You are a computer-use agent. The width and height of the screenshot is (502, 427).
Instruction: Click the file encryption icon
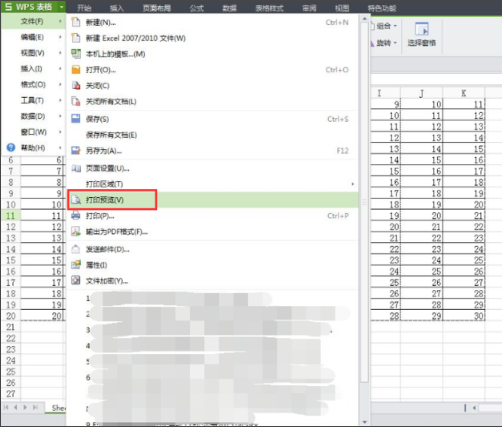tap(76, 281)
